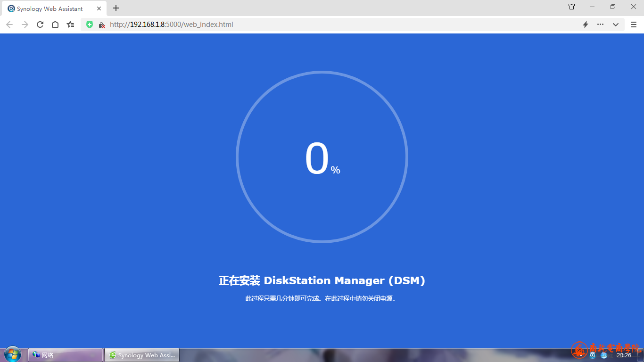Click the browser back arrow
The height and width of the screenshot is (362, 644).
(x=9, y=25)
